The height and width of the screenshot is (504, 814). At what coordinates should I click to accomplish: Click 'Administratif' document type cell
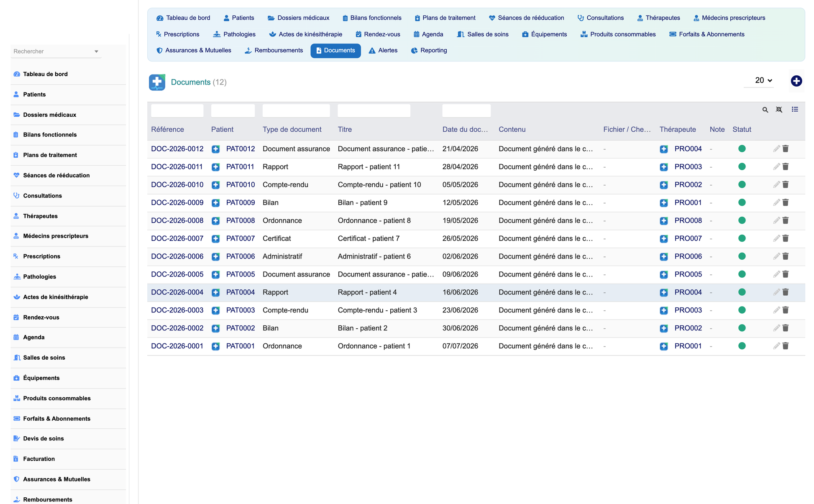pyautogui.click(x=282, y=256)
